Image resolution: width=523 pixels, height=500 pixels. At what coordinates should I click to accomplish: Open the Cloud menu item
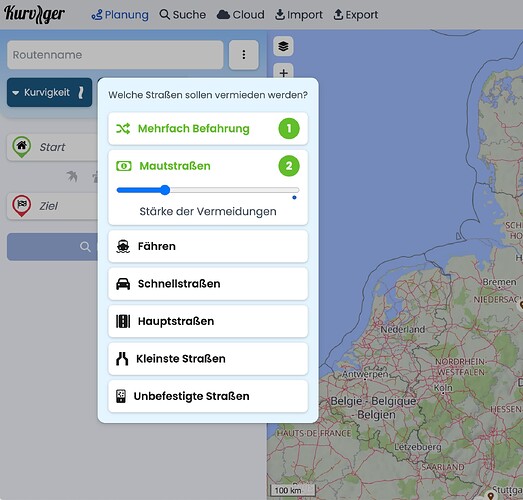[240, 15]
